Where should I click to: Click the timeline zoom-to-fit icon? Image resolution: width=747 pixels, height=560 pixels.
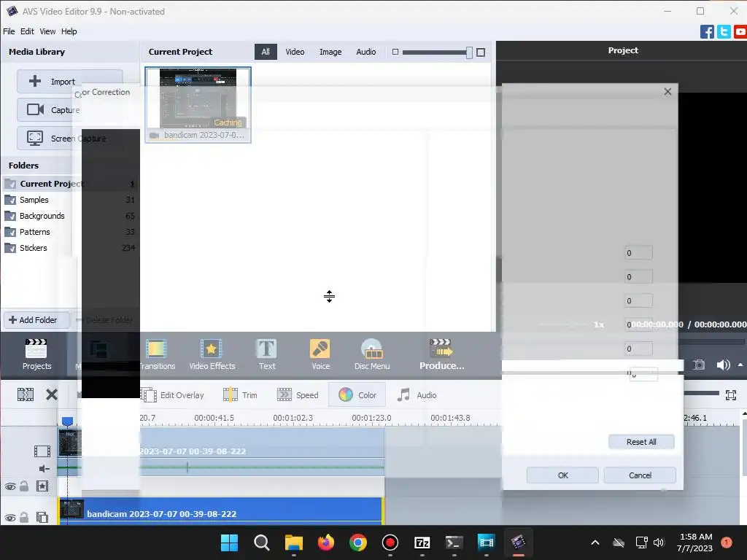(731, 394)
